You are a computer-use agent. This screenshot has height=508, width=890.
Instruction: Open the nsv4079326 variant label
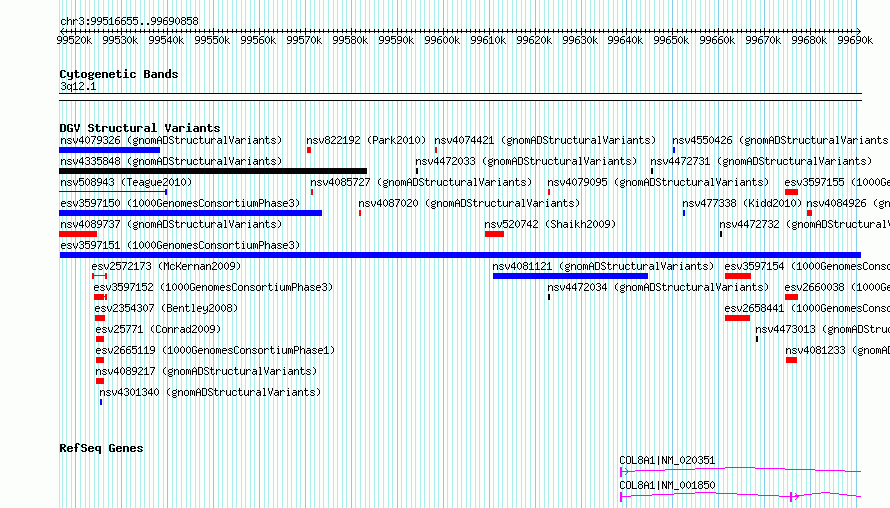171,140
